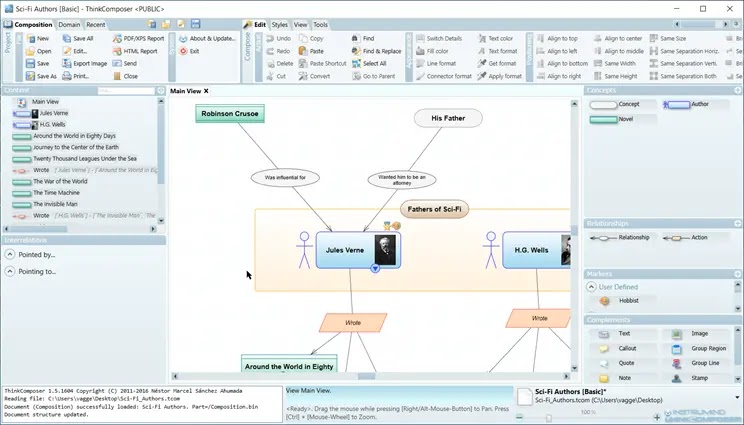This screenshot has height=425, width=744.
Task: Generate HTML Report
Action: point(136,51)
